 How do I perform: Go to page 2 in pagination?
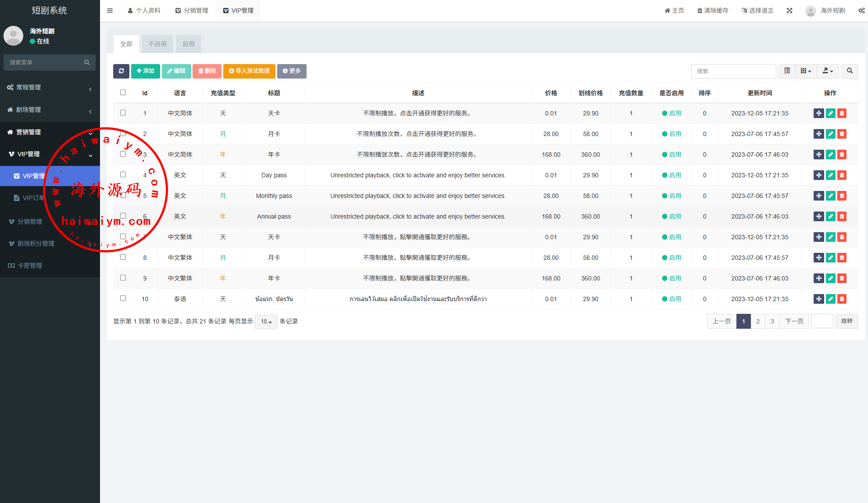pyautogui.click(x=758, y=322)
